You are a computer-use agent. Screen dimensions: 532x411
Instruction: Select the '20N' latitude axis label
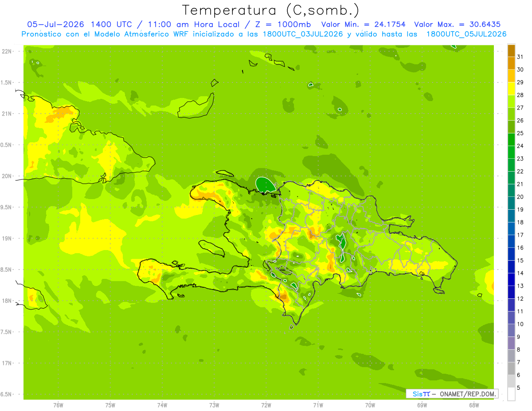pos(7,176)
